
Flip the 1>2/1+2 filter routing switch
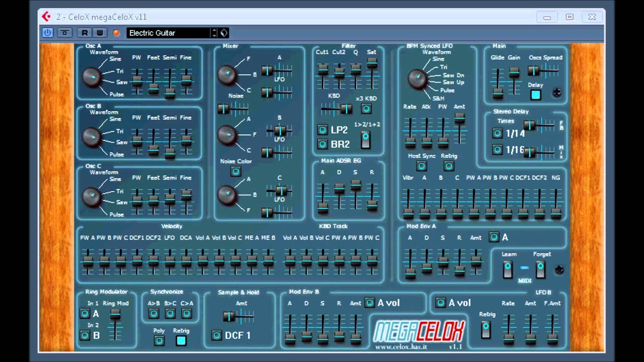365,139
